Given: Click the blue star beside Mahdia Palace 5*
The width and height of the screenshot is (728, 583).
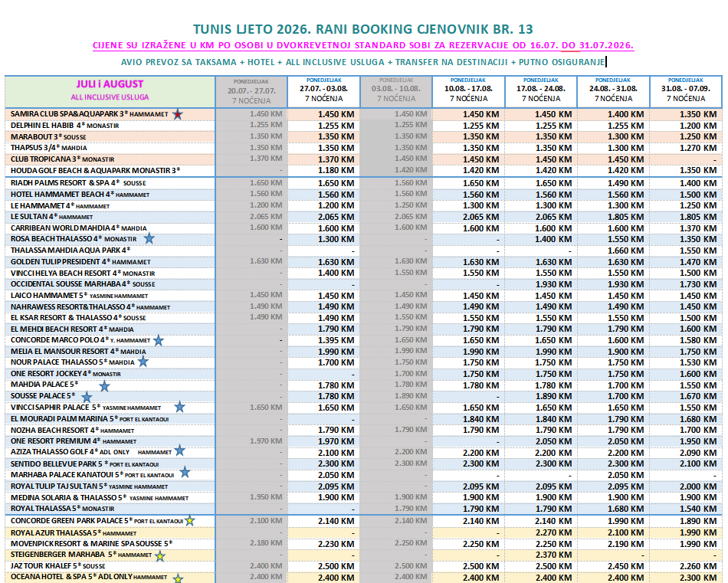Looking at the screenshot, I should coord(104,385).
